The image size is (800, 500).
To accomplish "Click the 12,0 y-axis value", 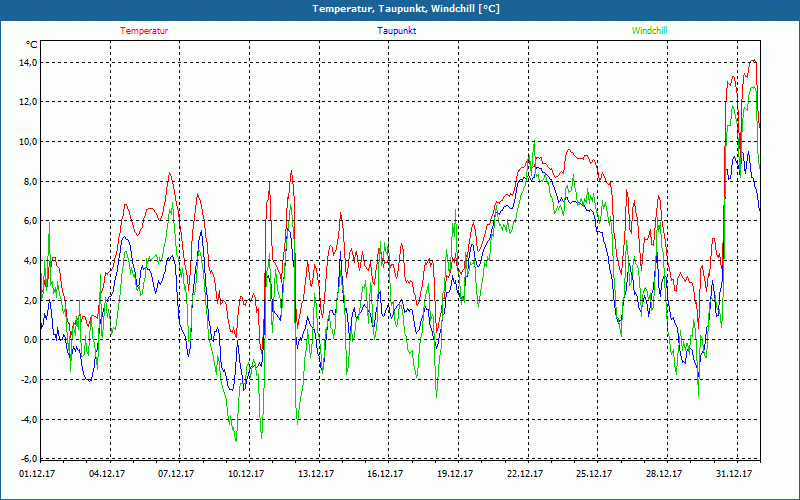I will pos(29,102).
